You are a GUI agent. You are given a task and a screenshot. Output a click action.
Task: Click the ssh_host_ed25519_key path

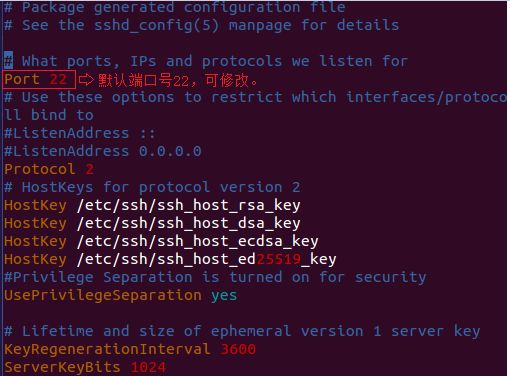coord(206,259)
